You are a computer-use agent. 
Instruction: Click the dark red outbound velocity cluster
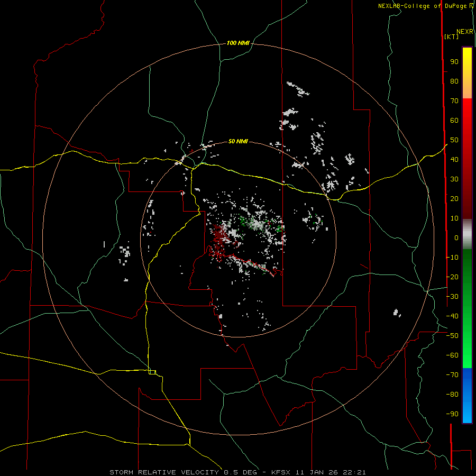[x=219, y=239]
